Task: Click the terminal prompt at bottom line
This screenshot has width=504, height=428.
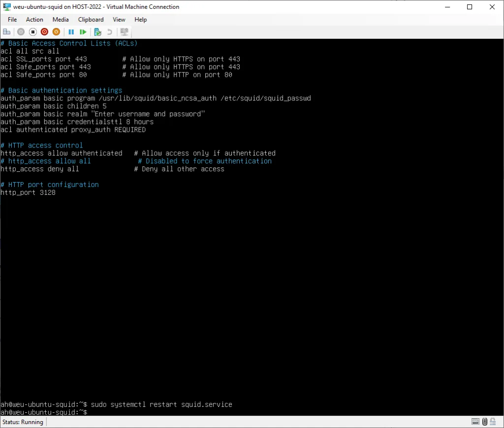Action: click(44, 412)
